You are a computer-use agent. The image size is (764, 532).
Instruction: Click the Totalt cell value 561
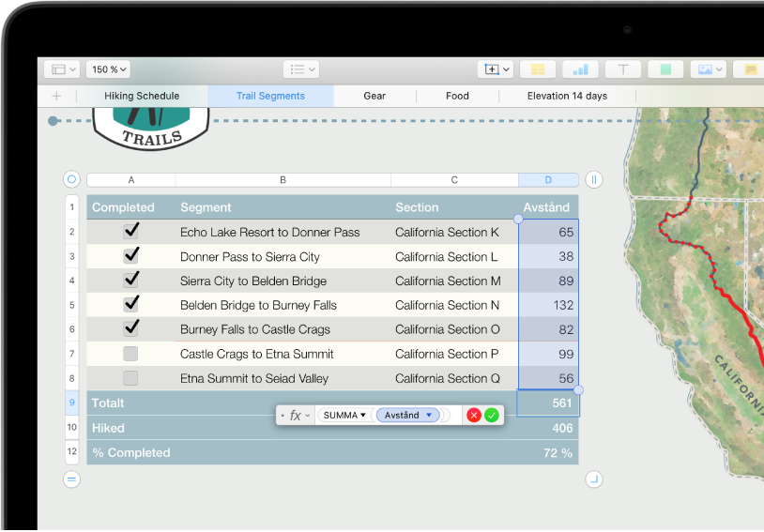[x=548, y=403]
